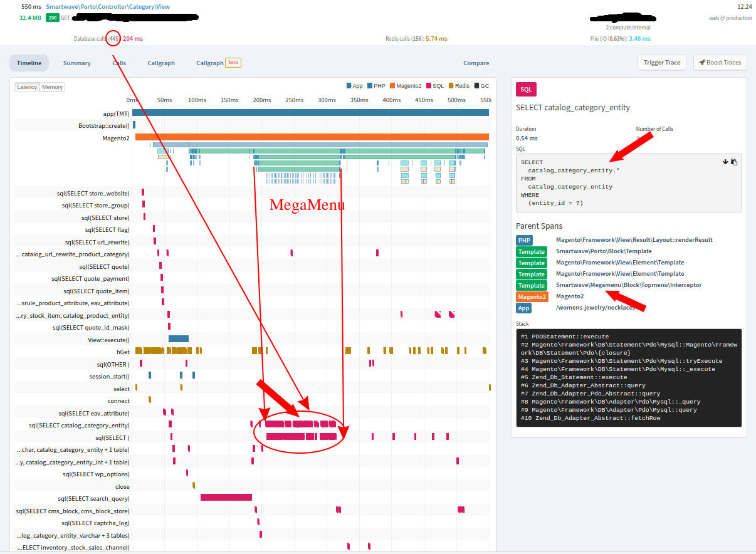Click the sql(SELECT search_query) row label
Viewport: 756px width, 554px height.
(93, 498)
